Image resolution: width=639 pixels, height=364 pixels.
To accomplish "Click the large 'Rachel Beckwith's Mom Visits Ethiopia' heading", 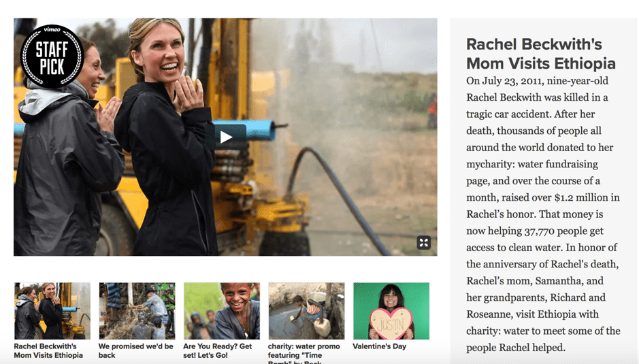I will point(541,54).
